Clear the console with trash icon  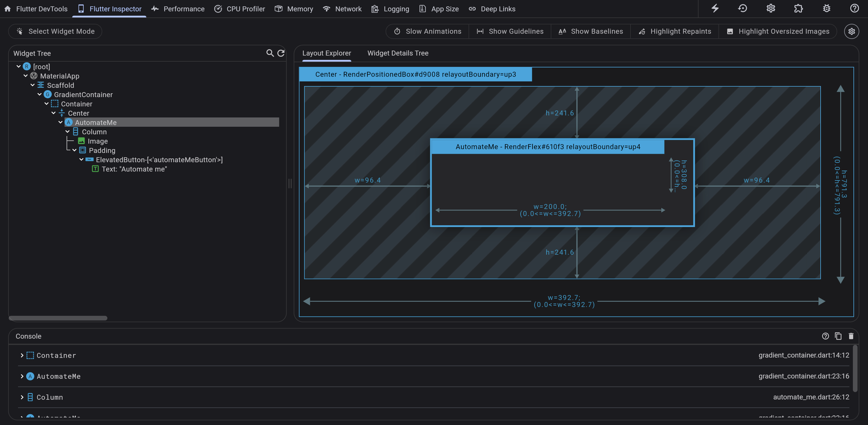[851, 336]
